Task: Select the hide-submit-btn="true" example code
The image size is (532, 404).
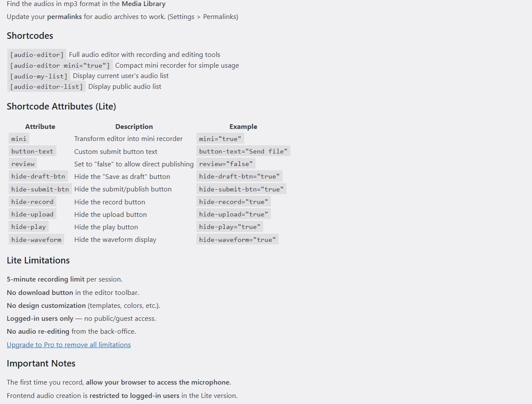Action: pyautogui.click(x=241, y=189)
